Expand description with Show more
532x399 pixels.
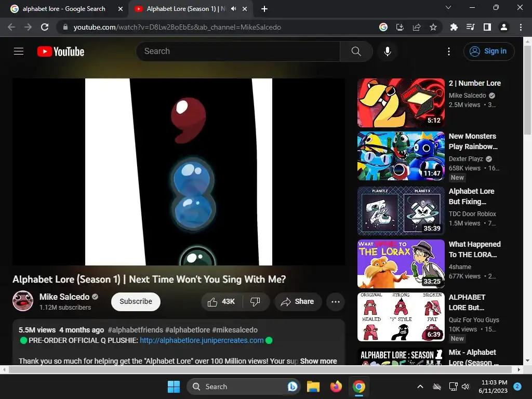[x=318, y=361]
